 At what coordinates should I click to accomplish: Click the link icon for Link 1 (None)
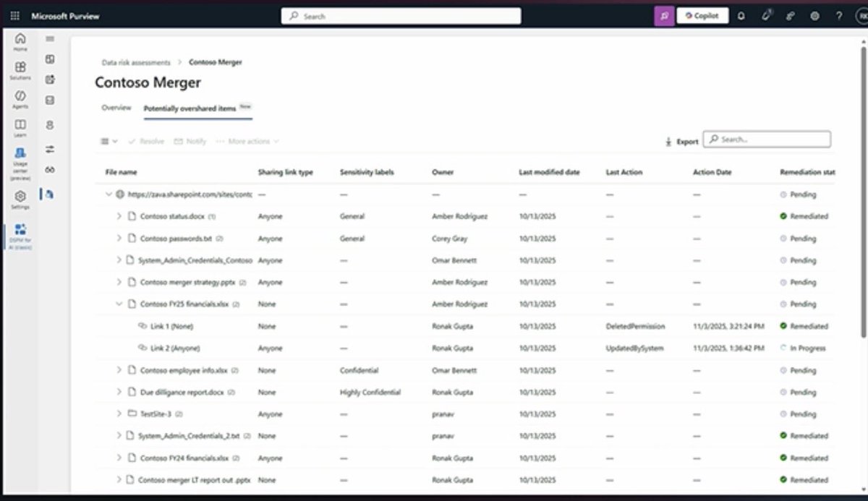(142, 326)
